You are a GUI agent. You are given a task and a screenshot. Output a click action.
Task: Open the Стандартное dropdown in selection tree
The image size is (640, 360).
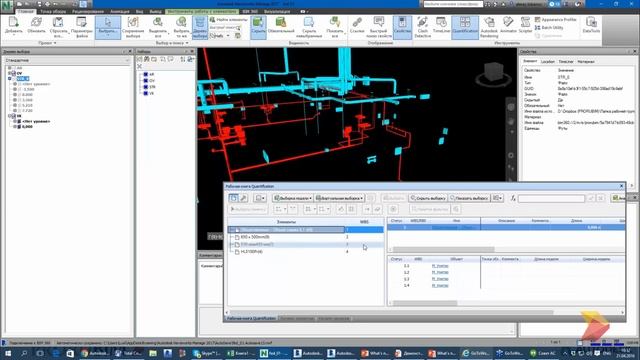click(x=67, y=60)
